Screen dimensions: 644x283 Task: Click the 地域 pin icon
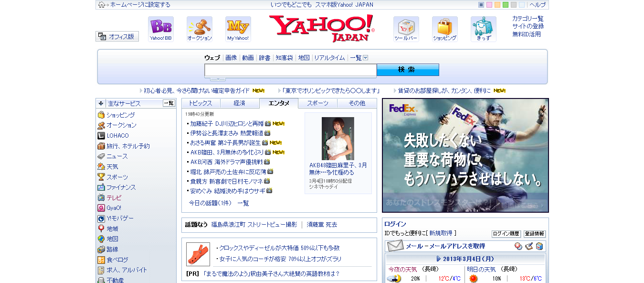(101, 229)
